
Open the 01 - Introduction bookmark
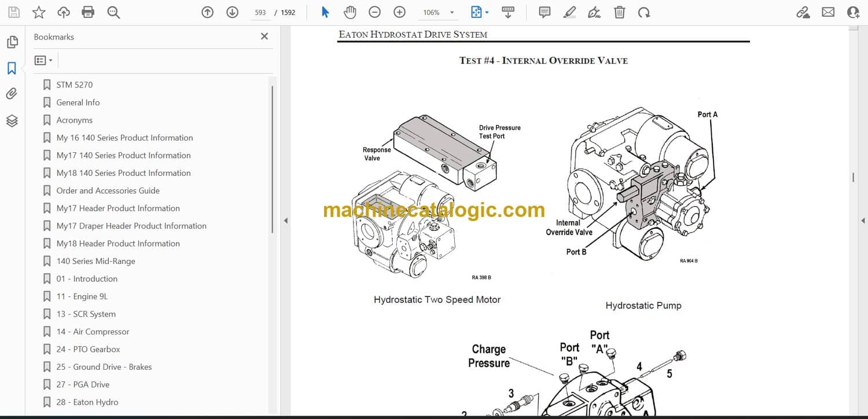pos(87,279)
